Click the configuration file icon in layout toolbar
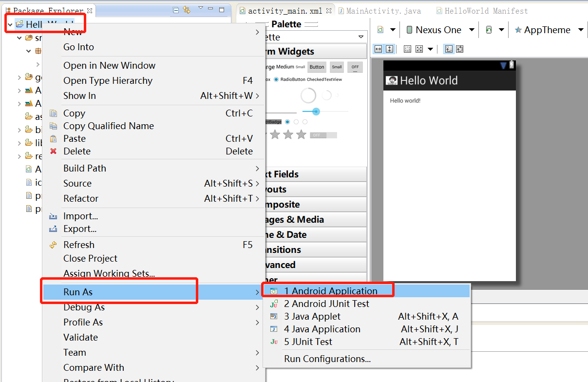This screenshot has width=588, height=382. [x=380, y=30]
